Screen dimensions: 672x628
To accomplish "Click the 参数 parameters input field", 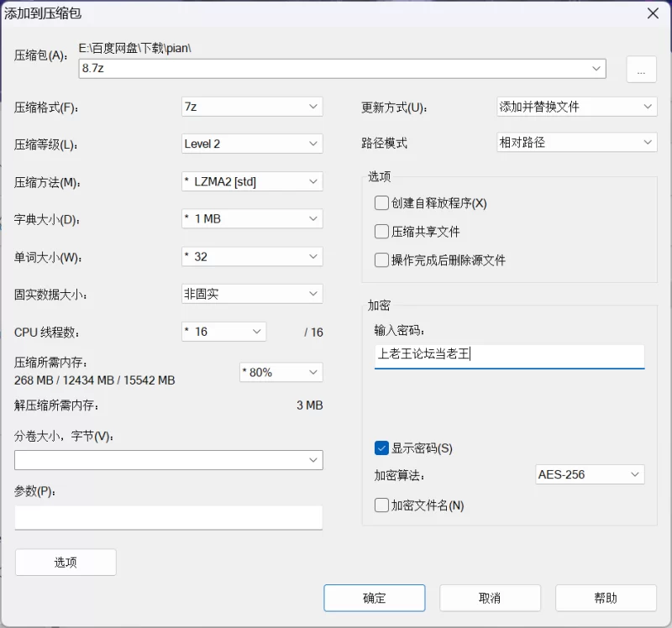I will (x=169, y=517).
